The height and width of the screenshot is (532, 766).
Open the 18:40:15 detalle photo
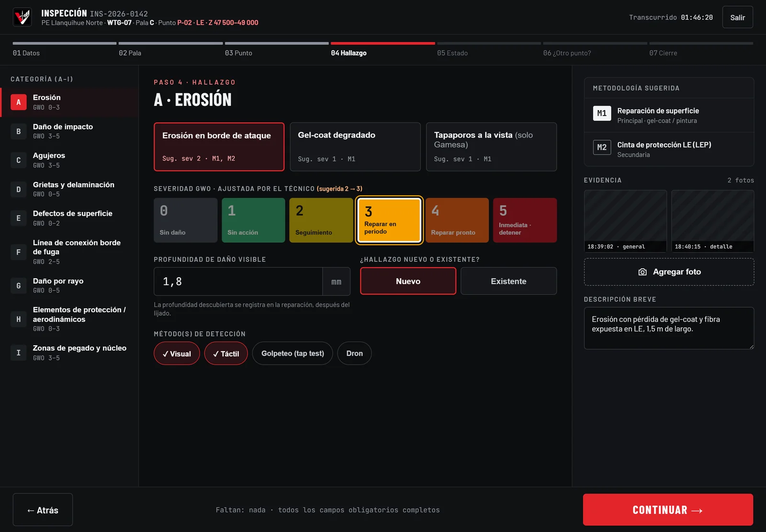(712, 221)
